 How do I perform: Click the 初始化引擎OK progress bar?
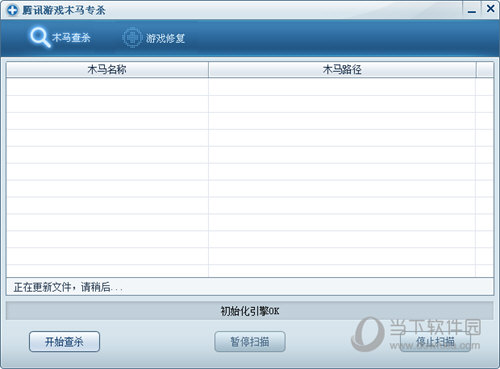250,311
